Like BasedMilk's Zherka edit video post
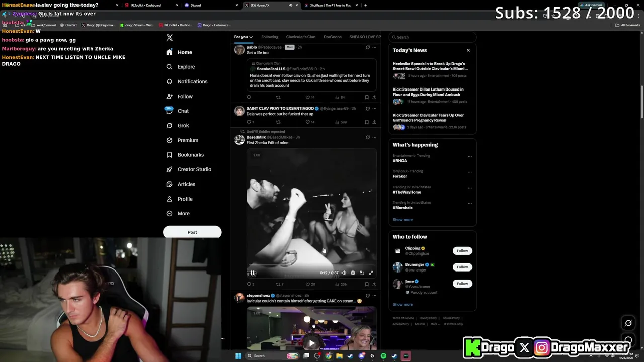The height and width of the screenshot is (362, 644). tap(308, 284)
